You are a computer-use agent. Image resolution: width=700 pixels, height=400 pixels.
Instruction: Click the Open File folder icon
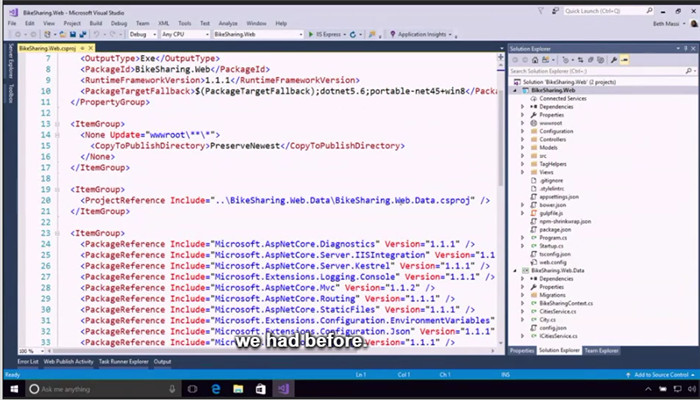pyautogui.click(x=63, y=34)
